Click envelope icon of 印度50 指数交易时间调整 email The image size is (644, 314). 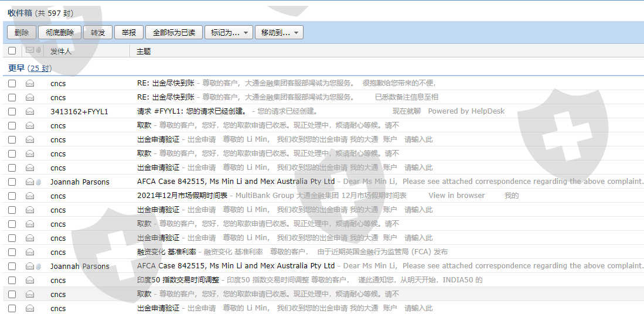(x=29, y=281)
